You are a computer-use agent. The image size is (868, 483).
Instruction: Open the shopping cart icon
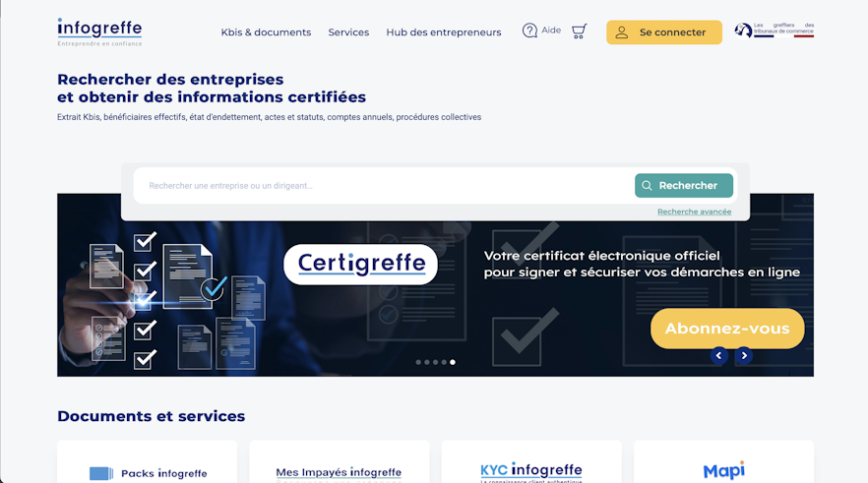tap(579, 30)
